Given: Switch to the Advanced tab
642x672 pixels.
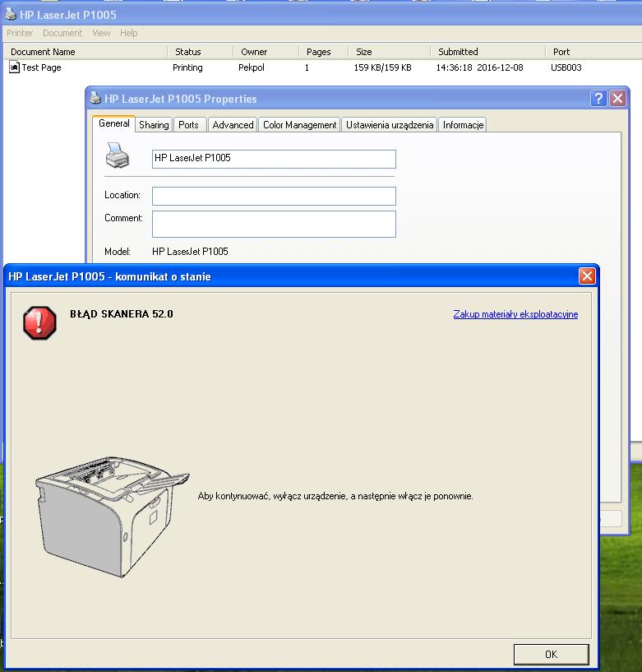Looking at the screenshot, I should [x=233, y=125].
